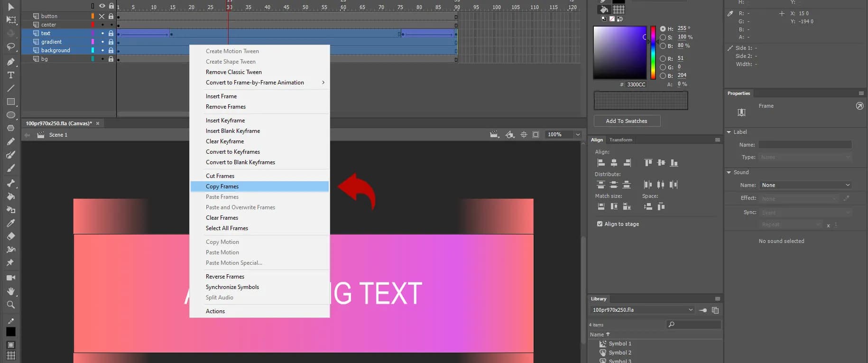
Task: Choose Insert Keyframe menu item
Action: 259,121
